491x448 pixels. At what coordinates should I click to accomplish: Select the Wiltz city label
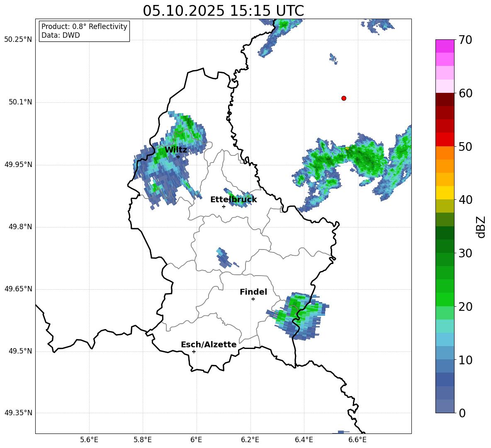pyautogui.click(x=176, y=150)
